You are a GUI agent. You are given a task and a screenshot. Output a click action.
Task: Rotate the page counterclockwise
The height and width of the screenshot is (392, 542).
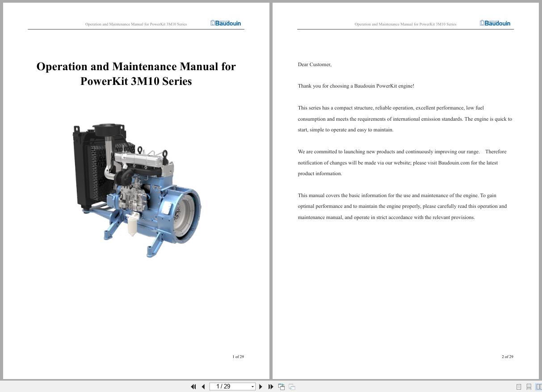pyautogui.click(x=282, y=386)
